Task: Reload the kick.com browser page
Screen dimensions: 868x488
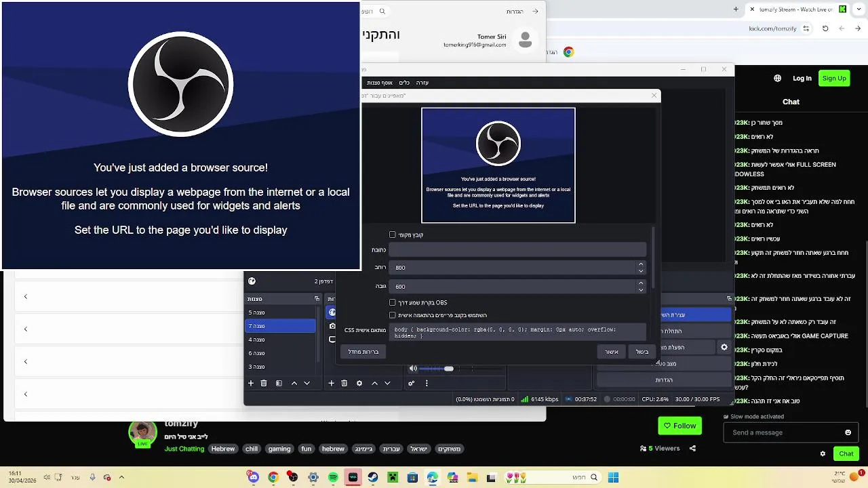Action: tap(825, 28)
